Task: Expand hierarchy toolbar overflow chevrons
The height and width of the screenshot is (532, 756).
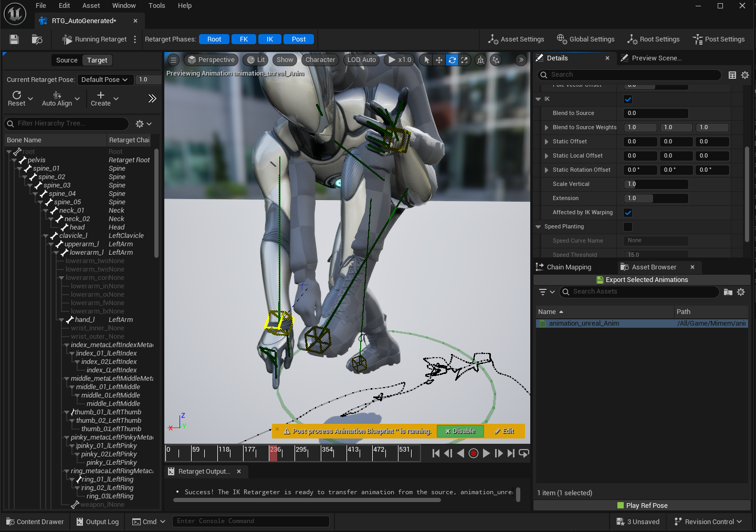Action: point(152,98)
